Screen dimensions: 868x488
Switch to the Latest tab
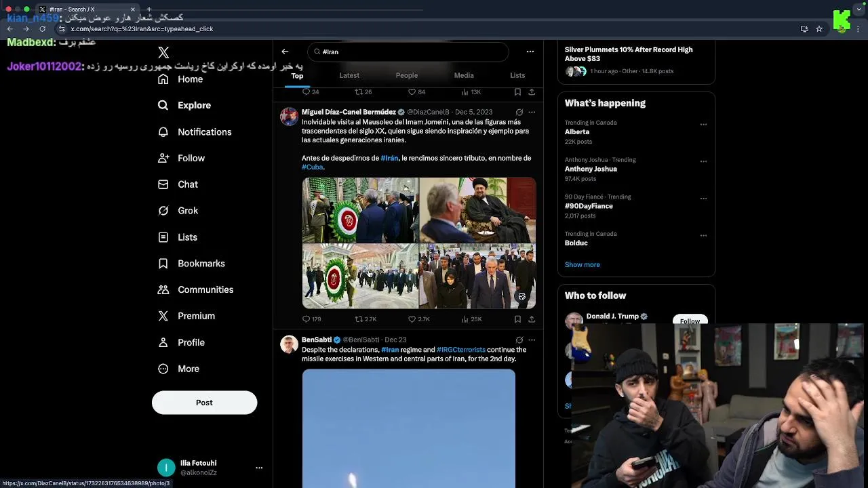349,75
